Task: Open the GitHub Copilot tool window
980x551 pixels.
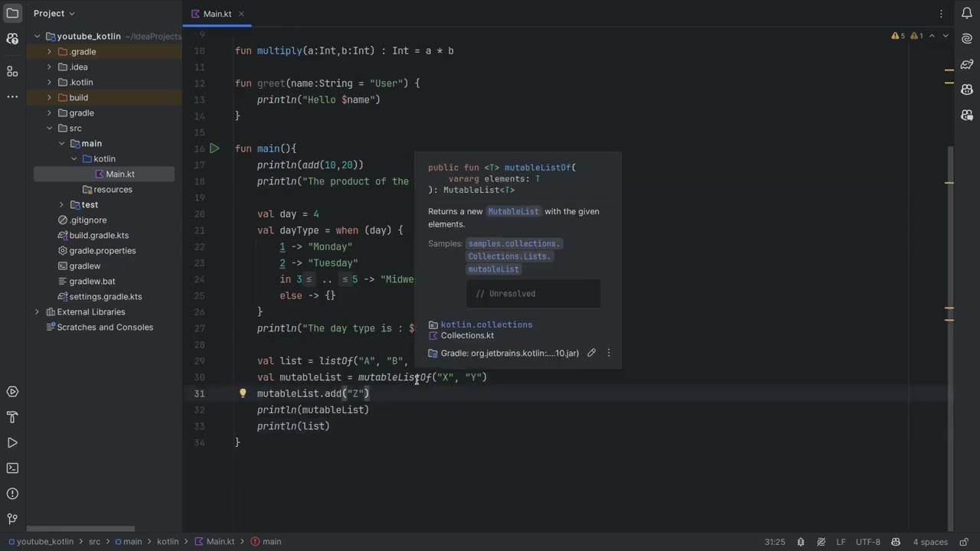Action: [x=966, y=90]
